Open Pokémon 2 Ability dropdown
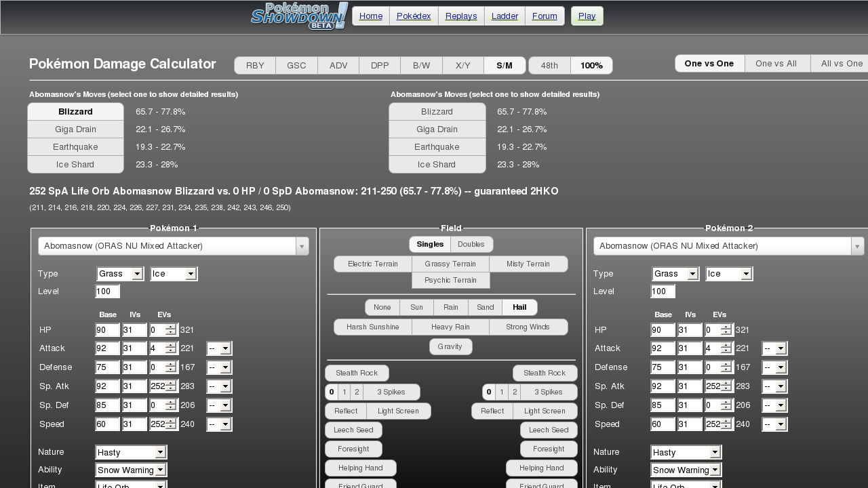Screen dimensions: 868x488 (x=686, y=470)
